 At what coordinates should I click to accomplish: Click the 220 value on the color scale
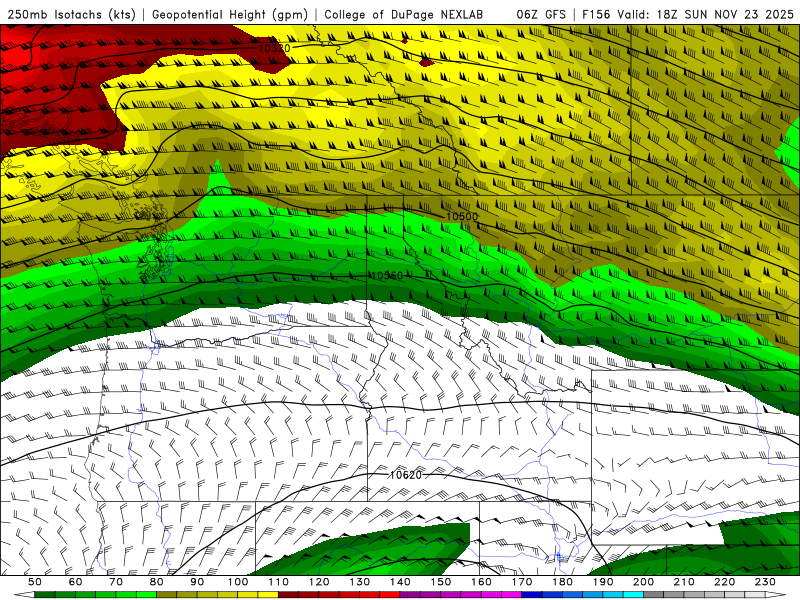click(x=725, y=582)
